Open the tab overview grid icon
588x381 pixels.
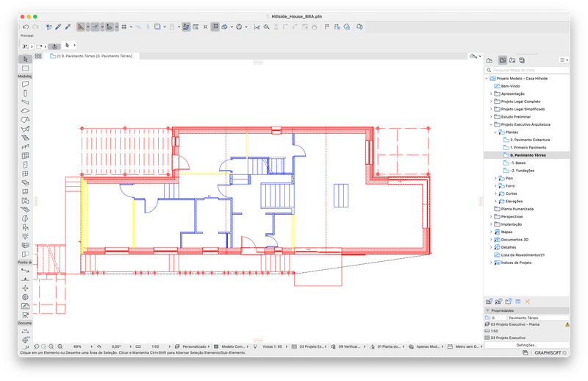38,56
